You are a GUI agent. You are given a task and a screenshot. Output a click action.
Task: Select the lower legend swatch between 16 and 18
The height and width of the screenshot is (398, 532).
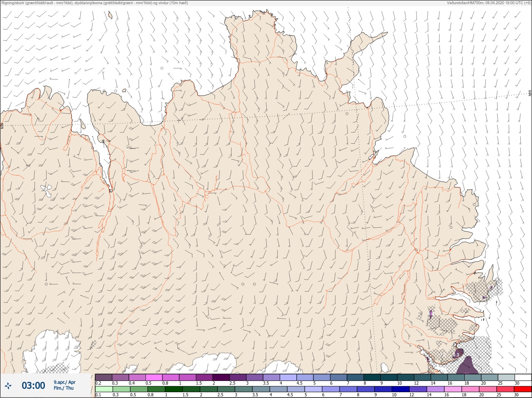coord(453,389)
